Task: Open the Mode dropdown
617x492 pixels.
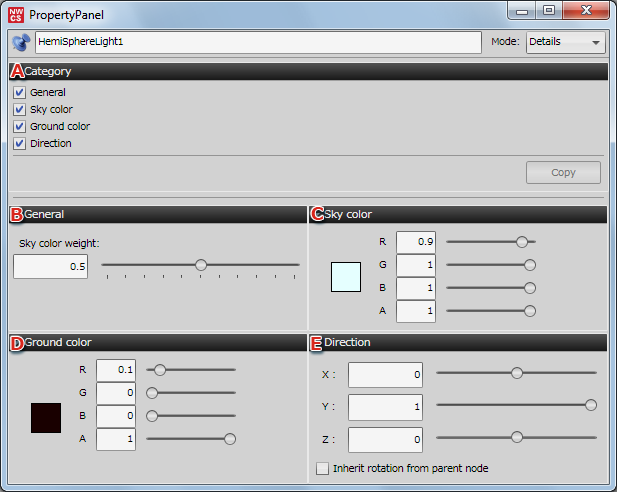Action: click(x=566, y=42)
